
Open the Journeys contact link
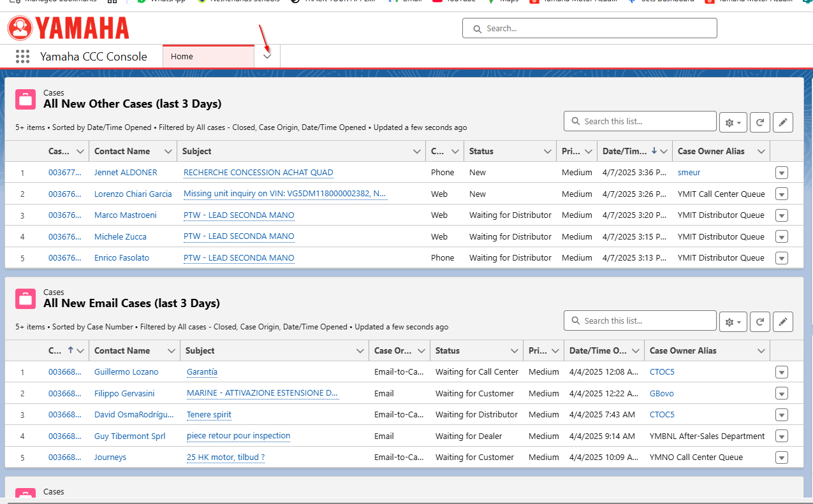110,457
